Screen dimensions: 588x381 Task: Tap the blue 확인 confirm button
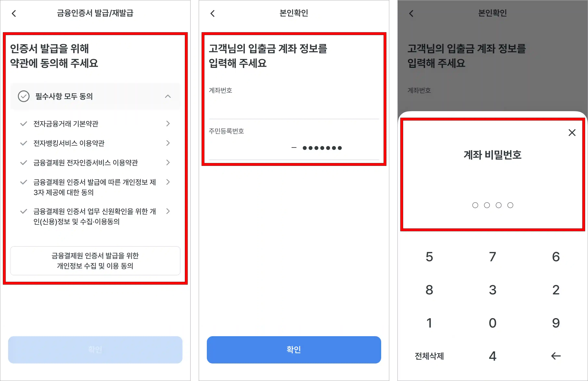(294, 350)
